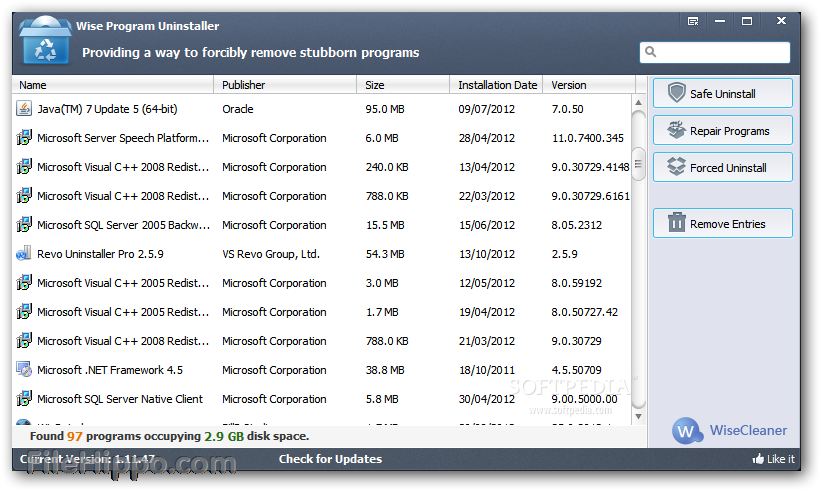Viewport: 821px width, 491px height.
Task: Click the Safe Uninstall button
Action: click(723, 93)
